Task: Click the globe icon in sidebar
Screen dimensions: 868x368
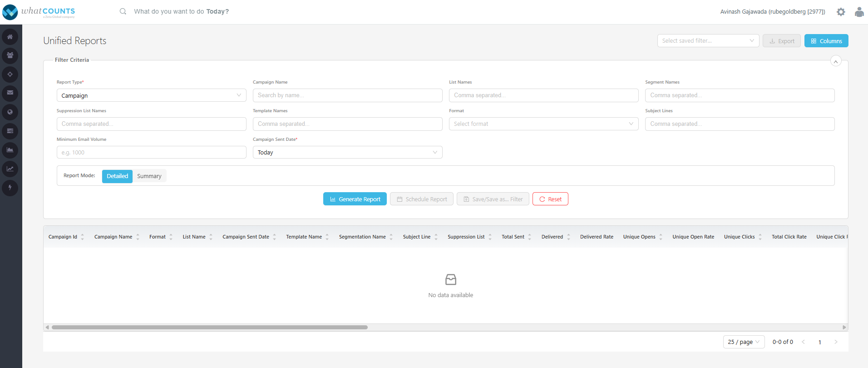Action: pyautogui.click(x=10, y=112)
